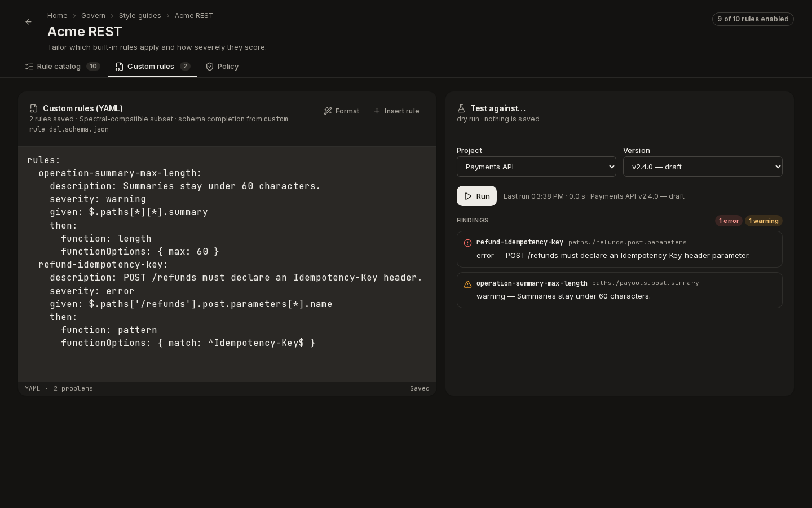Click the Custom rules (YAML) panel file icon
This screenshot has height=508, width=812.
(x=33, y=108)
